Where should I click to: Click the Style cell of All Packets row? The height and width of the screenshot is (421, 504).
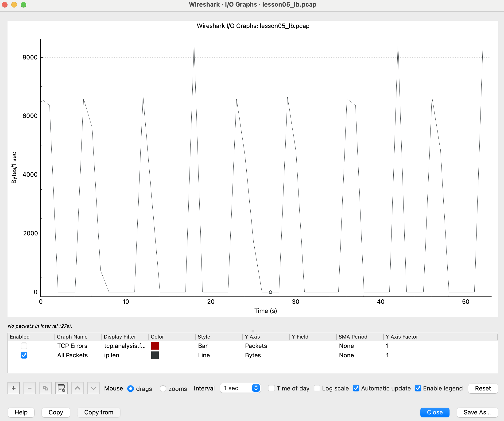(204, 355)
